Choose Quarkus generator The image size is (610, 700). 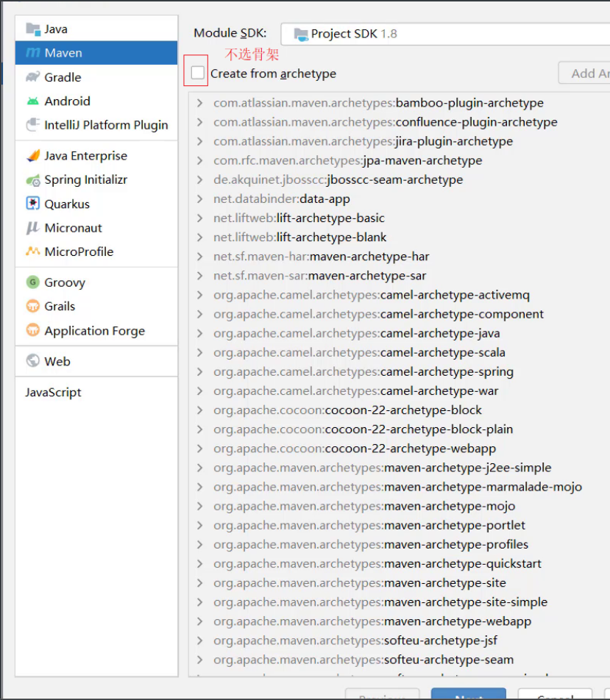point(96,204)
